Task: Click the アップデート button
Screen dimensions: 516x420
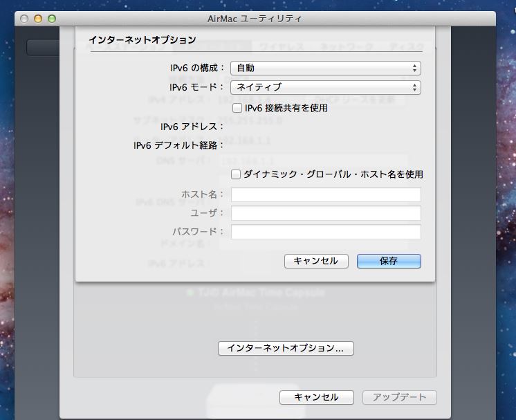Action: [x=400, y=397]
